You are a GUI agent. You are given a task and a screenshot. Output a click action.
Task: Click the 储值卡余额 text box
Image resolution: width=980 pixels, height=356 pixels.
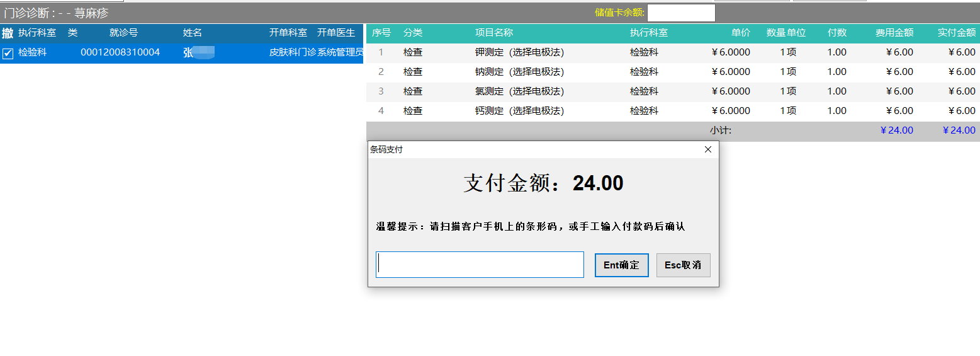(x=681, y=13)
